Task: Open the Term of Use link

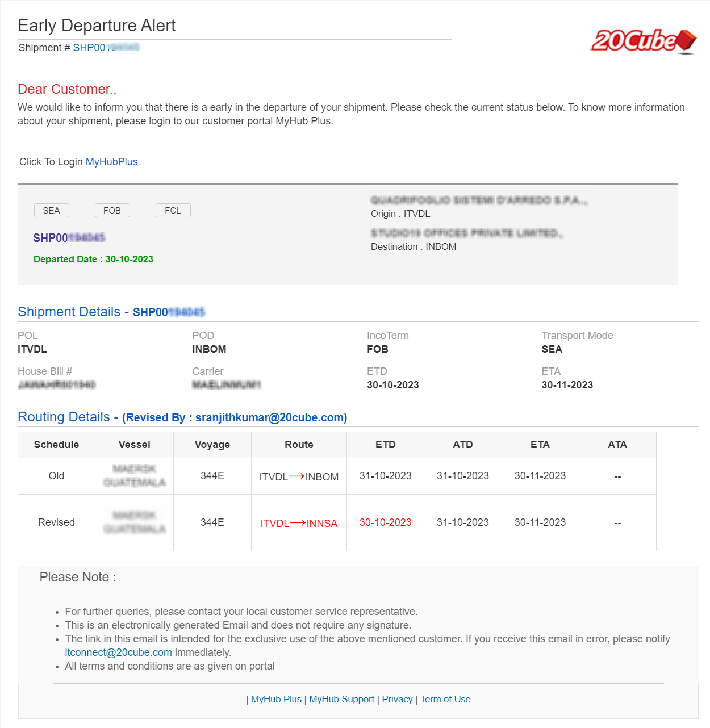Action: point(445,700)
